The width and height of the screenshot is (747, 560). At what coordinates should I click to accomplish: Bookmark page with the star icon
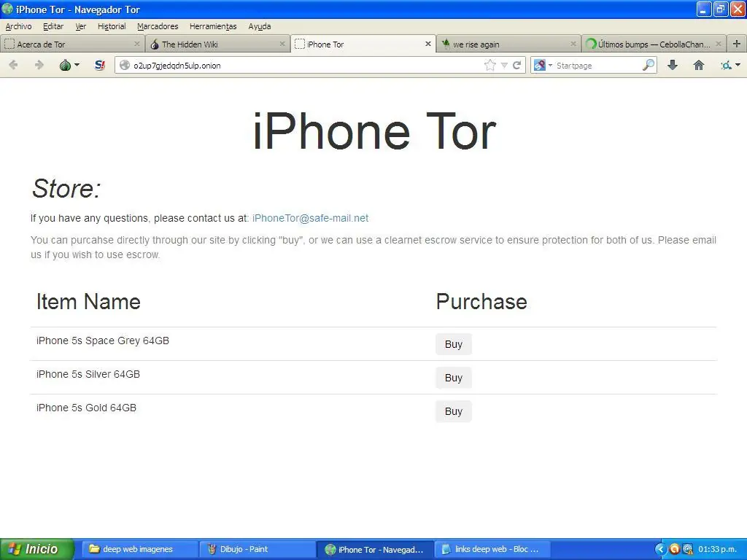pyautogui.click(x=489, y=65)
